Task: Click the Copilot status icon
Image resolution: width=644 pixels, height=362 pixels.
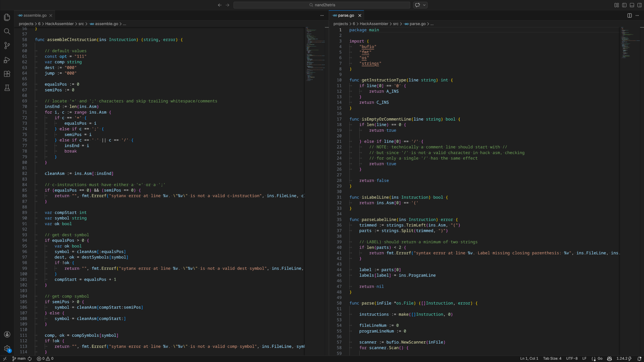Action: click(609, 359)
